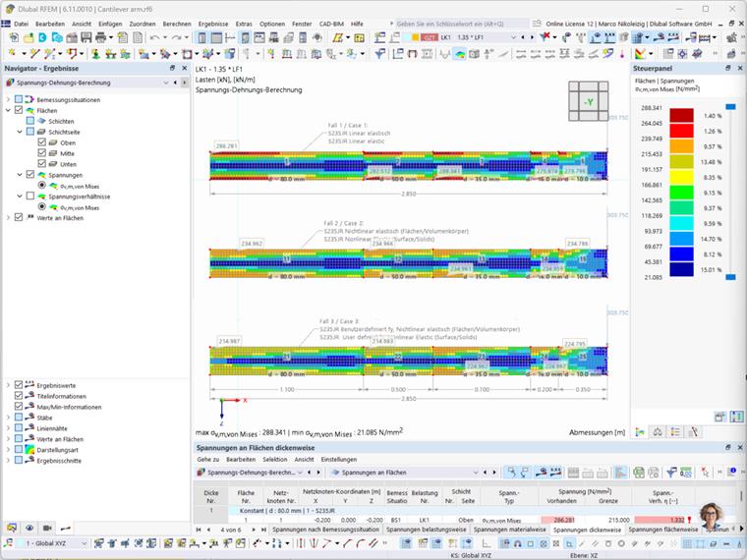Click the eye icon in navigator bottom tabs
747x560 pixels.
(29, 528)
